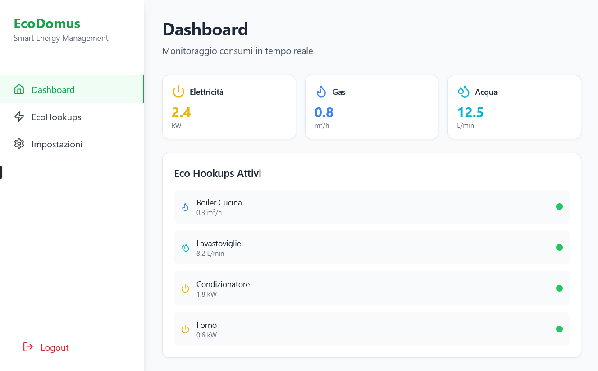
Task: Click the green status dot for Lavastoviglie
Action: coord(559,247)
